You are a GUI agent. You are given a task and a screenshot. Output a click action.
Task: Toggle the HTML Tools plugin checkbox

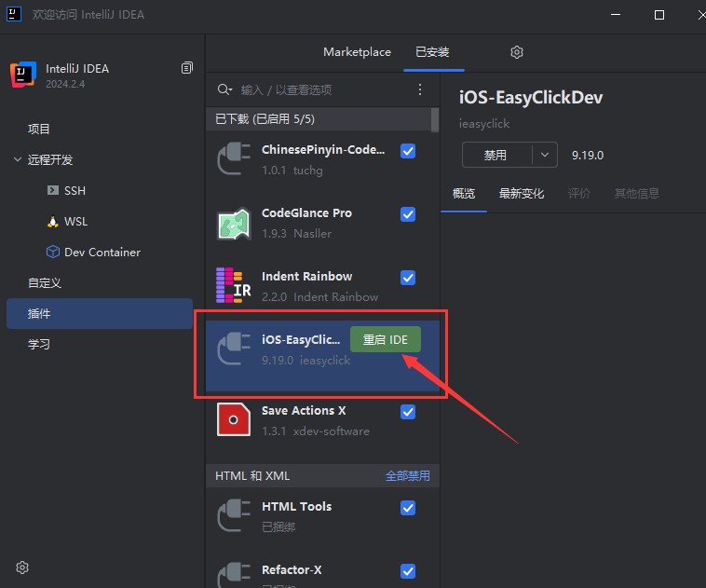408,508
